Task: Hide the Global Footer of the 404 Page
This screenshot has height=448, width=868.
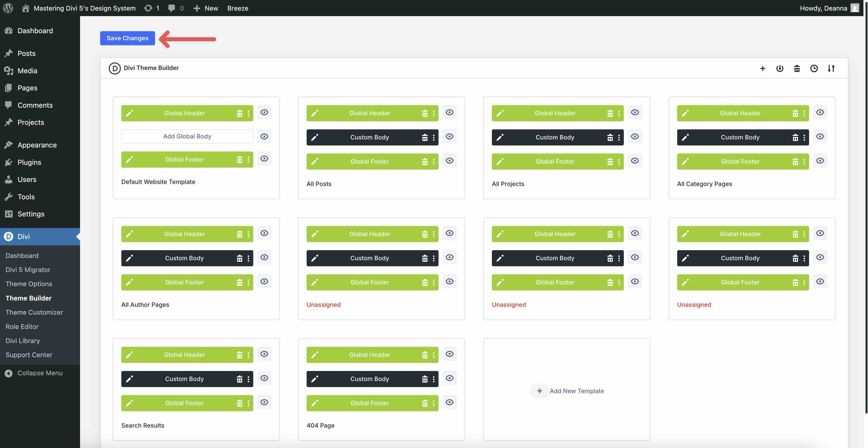Action: [450, 402]
